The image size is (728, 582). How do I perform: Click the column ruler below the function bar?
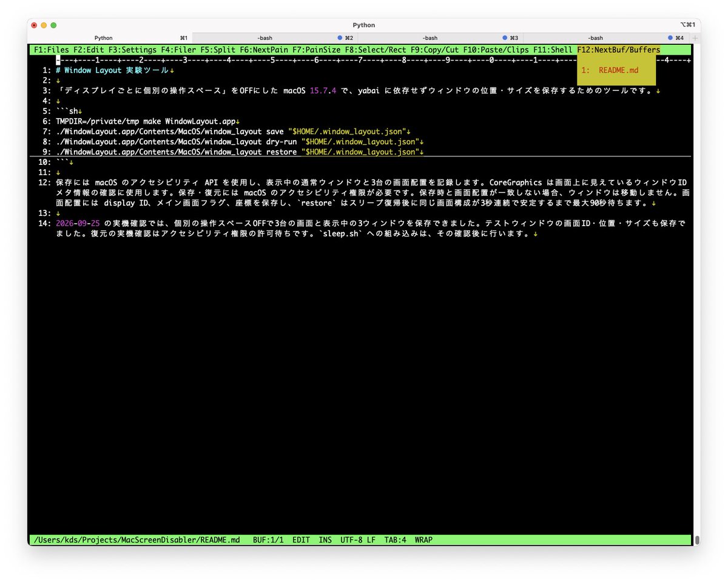(x=373, y=60)
